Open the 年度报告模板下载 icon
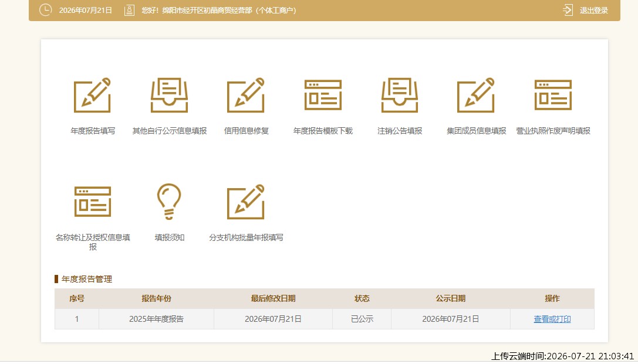 pyautogui.click(x=323, y=95)
